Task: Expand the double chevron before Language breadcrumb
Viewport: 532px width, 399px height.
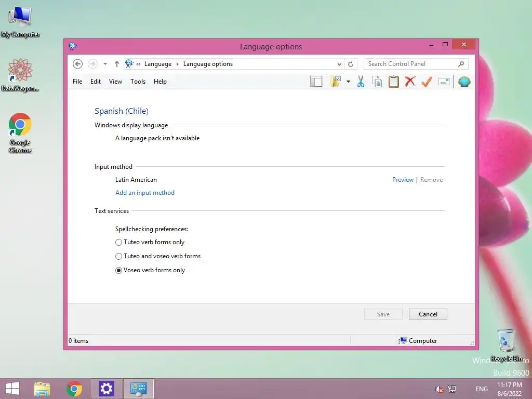Action: 138,64
